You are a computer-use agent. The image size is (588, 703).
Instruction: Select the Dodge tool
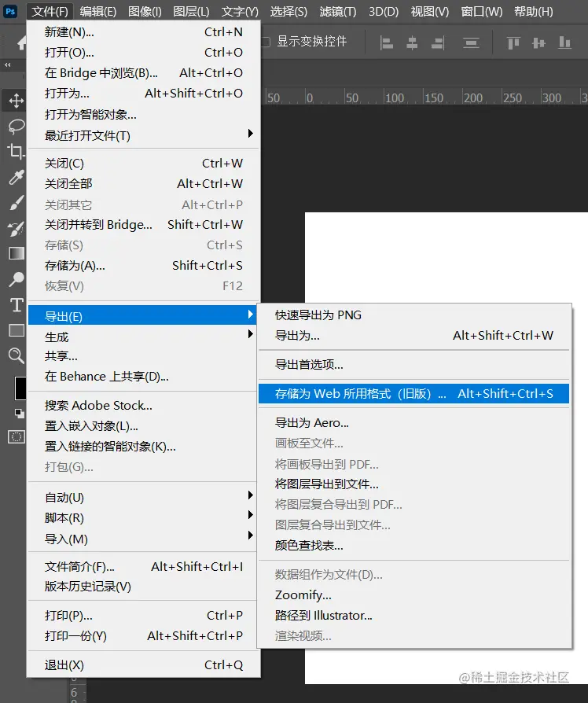17,279
